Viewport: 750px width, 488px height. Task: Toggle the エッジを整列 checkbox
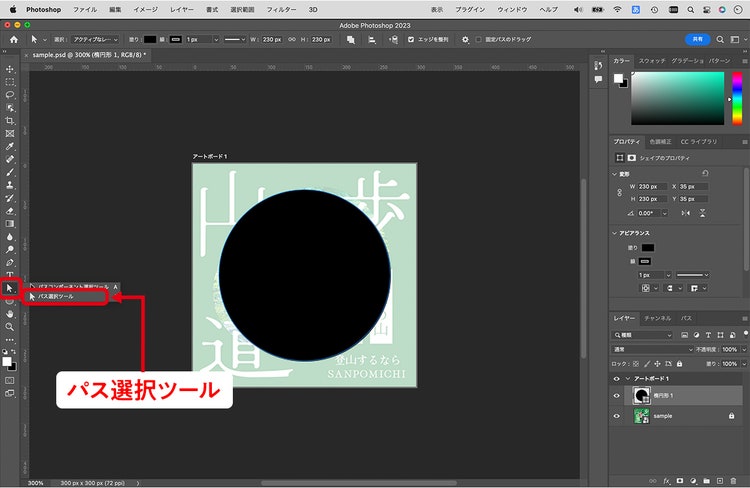(411, 40)
